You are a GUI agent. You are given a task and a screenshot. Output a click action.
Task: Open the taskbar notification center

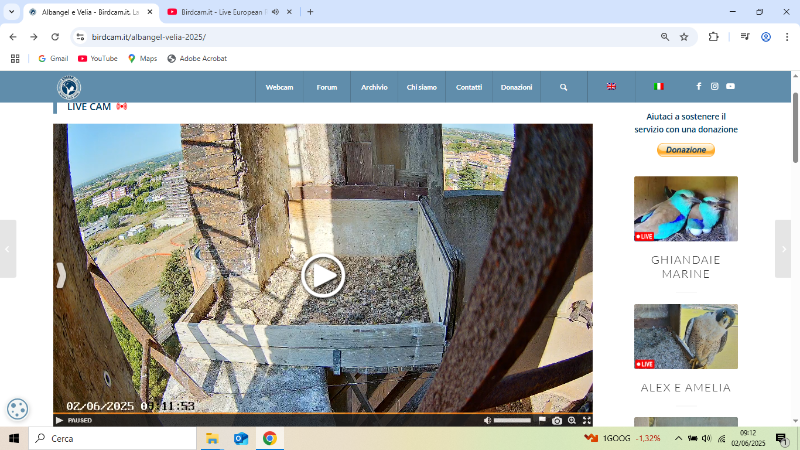click(782, 438)
